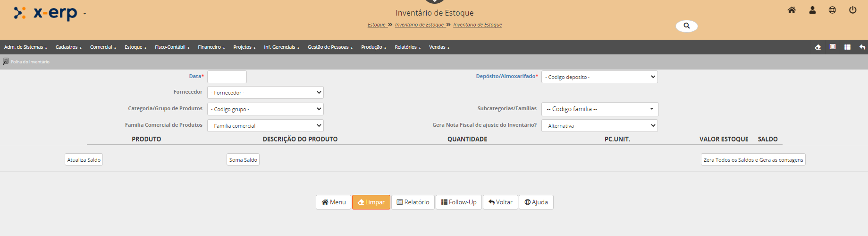868x236 pixels.
Task: Open the Financeiro menu
Action: point(211,47)
